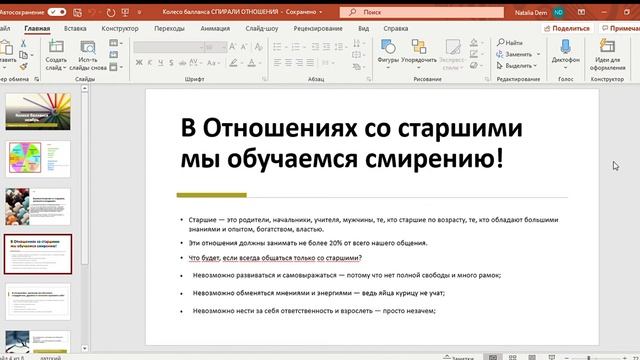Increase font size icon
The width and height of the screenshot is (640, 360).
tap(233, 47)
